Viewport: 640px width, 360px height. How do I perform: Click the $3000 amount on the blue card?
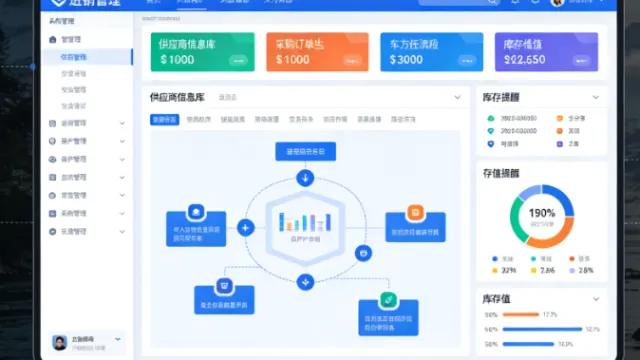coord(406,60)
